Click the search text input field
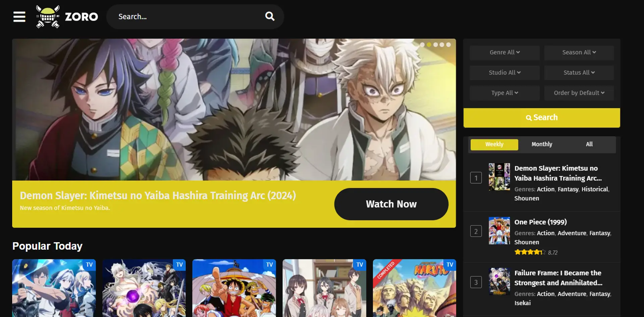Screen dimensions: 644x317 coord(188,17)
